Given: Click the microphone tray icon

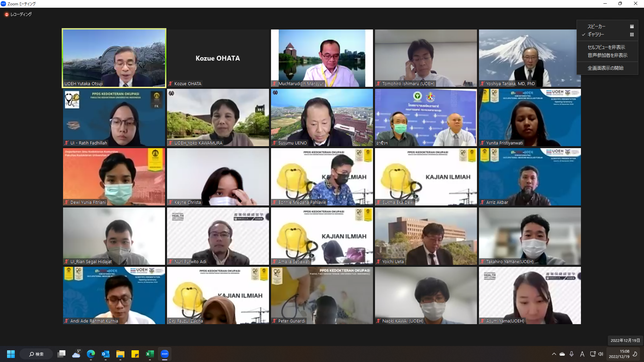Looking at the screenshot, I should coord(572,354).
